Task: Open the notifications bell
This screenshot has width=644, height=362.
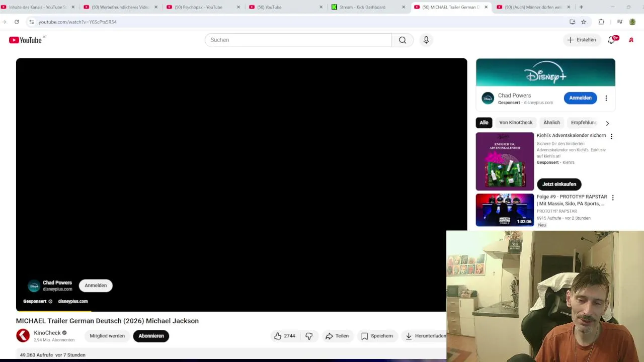Action: pyautogui.click(x=612, y=40)
